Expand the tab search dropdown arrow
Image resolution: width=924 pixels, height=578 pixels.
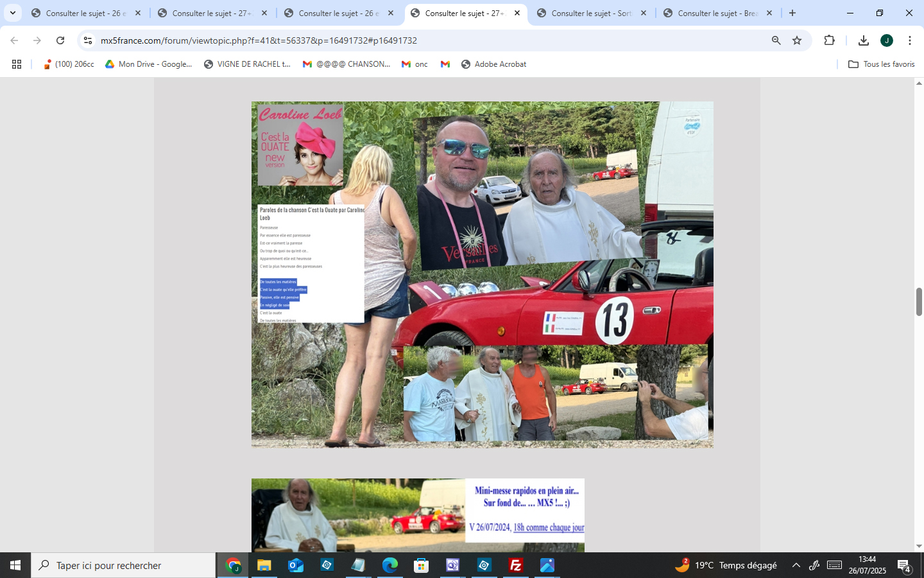12,13
